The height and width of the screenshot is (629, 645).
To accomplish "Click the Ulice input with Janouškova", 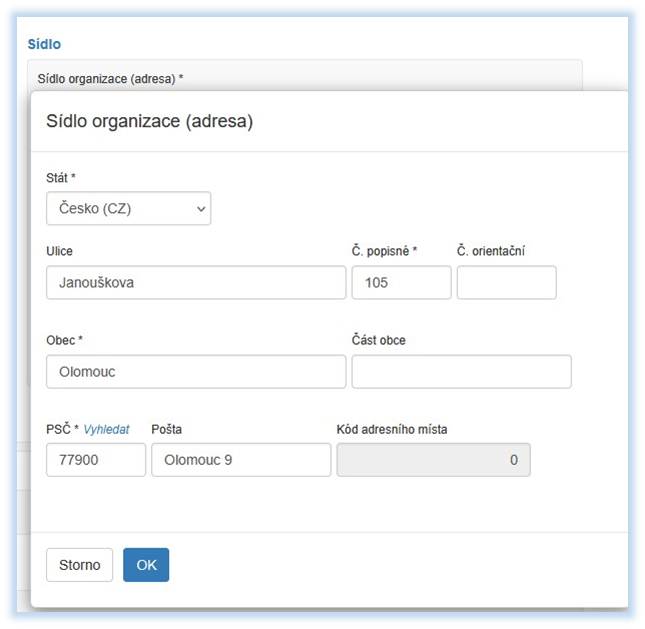I will click(x=196, y=283).
